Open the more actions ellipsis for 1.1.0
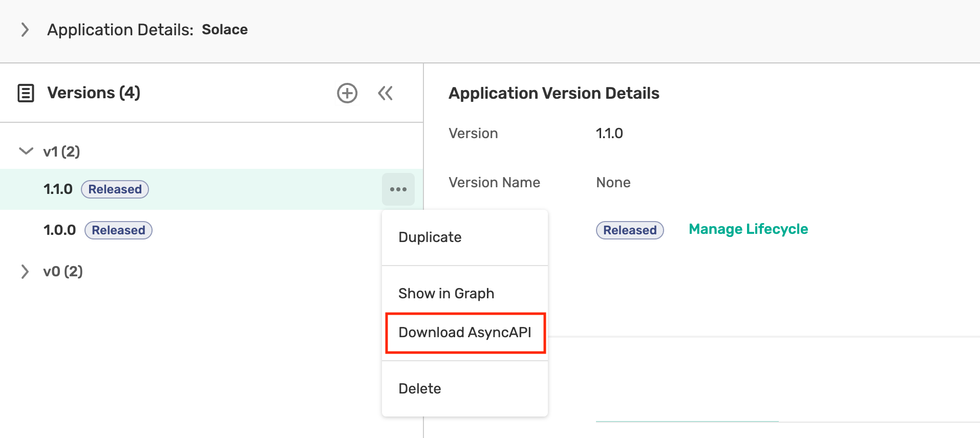The width and height of the screenshot is (980, 438). point(398,189)
